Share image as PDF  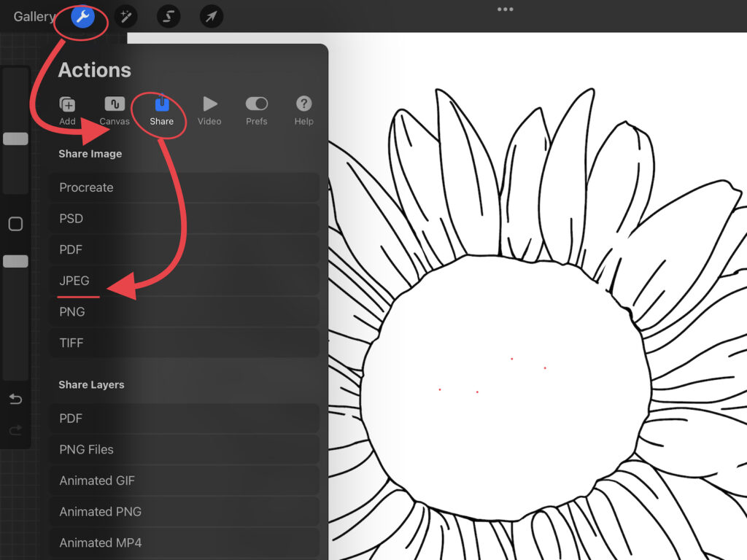click(185, 249)
